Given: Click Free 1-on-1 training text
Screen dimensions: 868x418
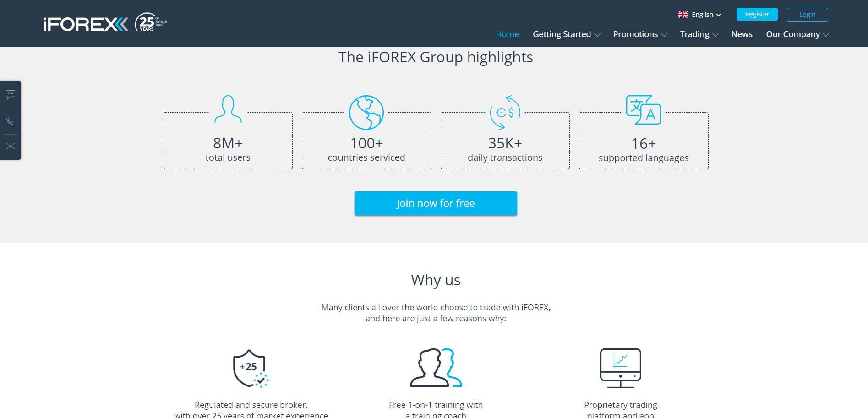Looking at the screenshot, I should point(436,410).
